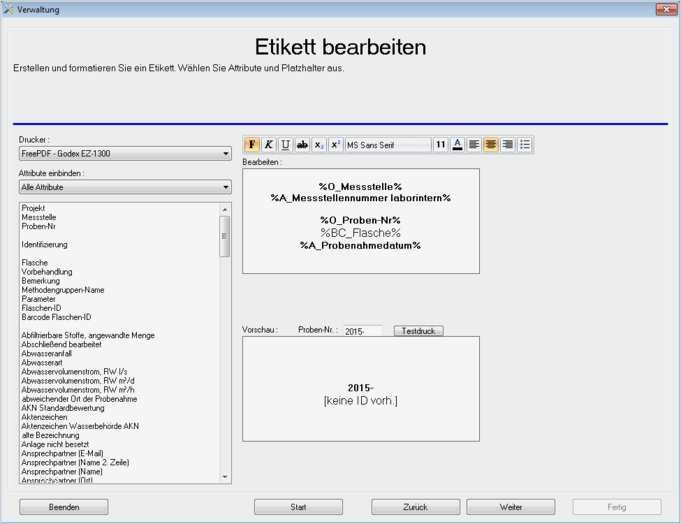
Task: Apply subscript formatting
Action: click(x=319, y=145)
